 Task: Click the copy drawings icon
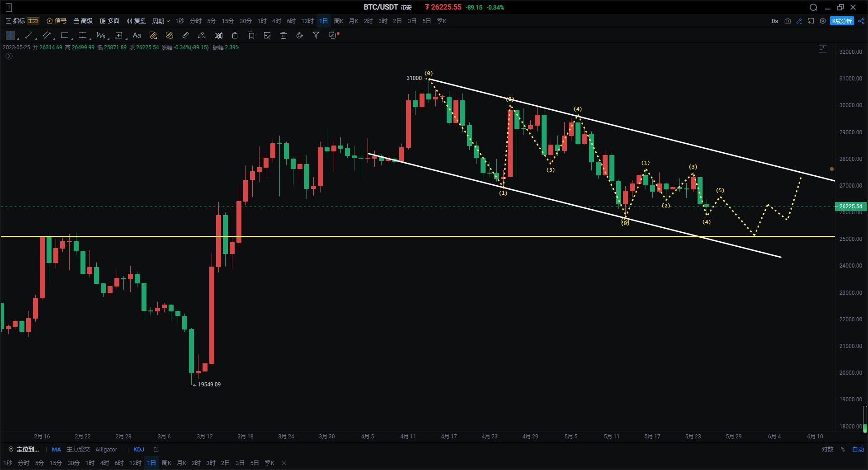[x=251, y=35]
